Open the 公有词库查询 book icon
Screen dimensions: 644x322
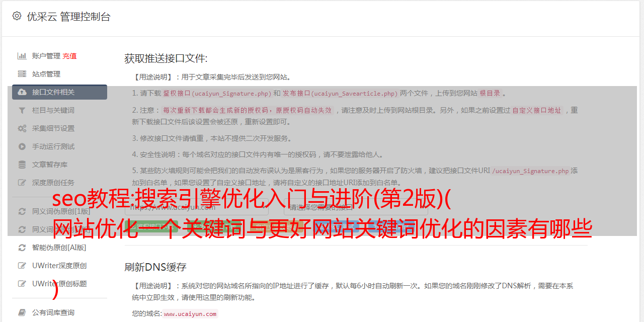22,312
